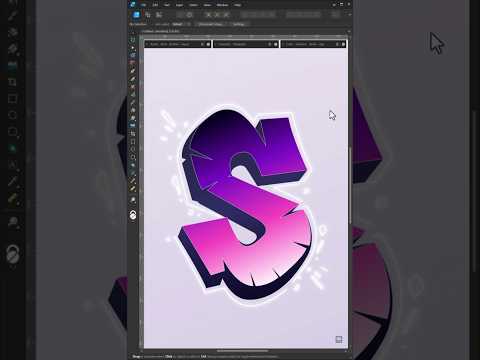
Task: Switch to the second document tab
Action: coord(246,44)
